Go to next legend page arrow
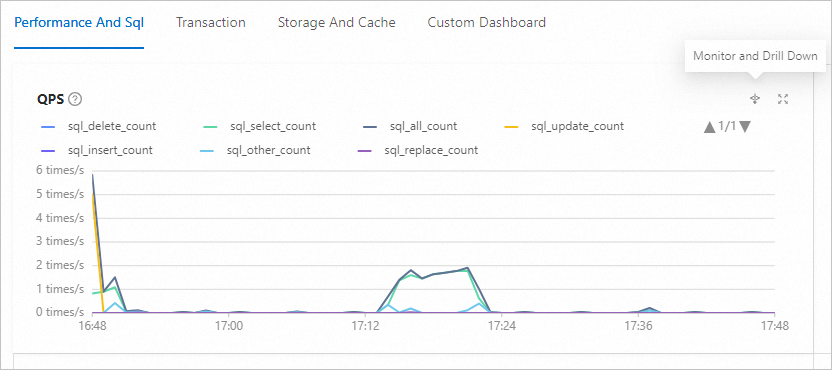832x370 pixels. tap(745, 127)
